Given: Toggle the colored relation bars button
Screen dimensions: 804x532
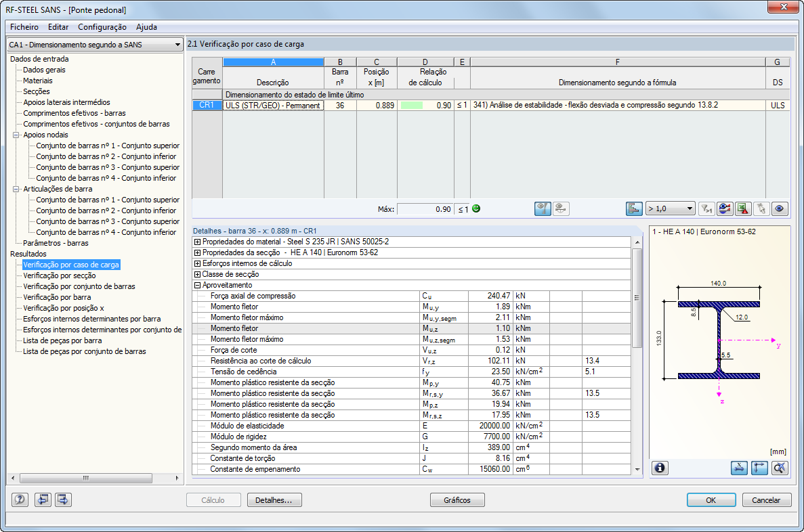Looking at the screenshot, I should [x=634, y=208].
